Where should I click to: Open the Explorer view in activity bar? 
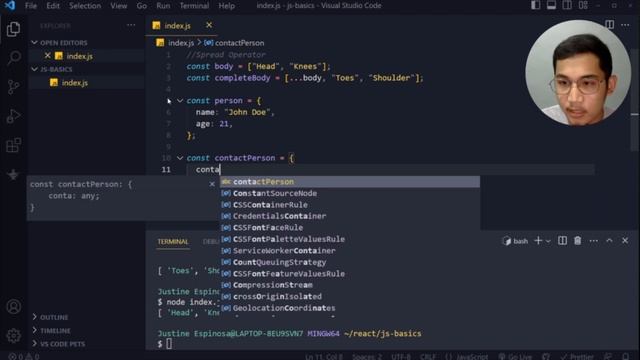(13, 29)
